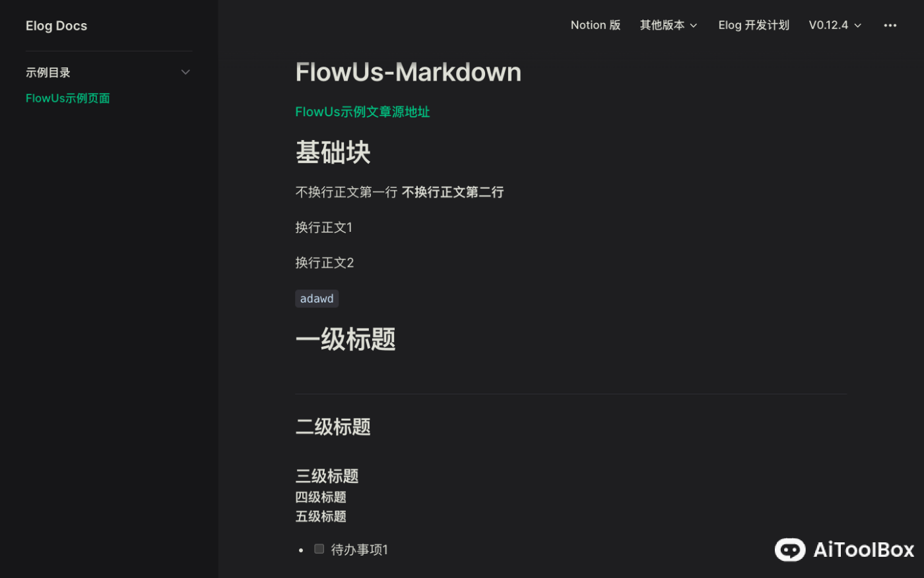The width and height of the screenshot is (924, 578).
Task: Open the FlowUs示例文章源地址 link
Action: 362,112
